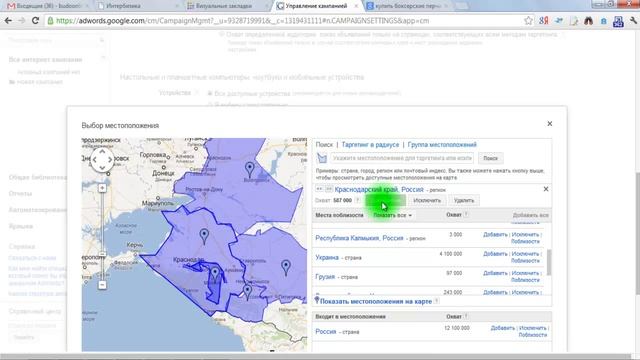
Task: Select the Поиск tab in location panel
Action: click(324, 144)
